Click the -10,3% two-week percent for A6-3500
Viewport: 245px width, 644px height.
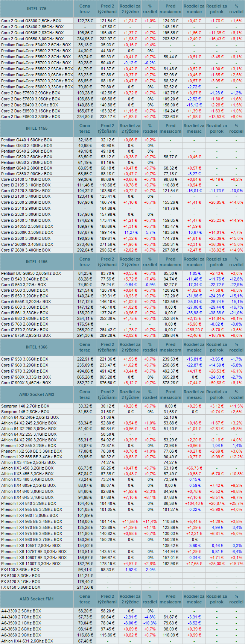150,623
